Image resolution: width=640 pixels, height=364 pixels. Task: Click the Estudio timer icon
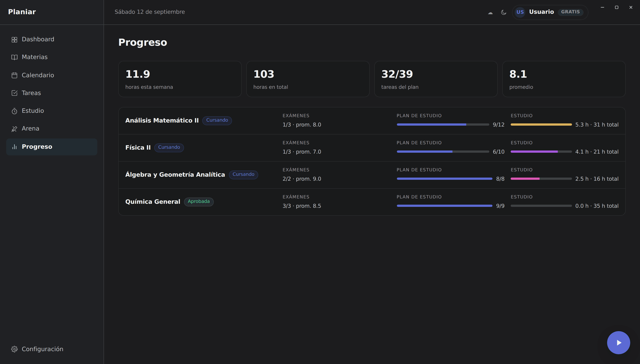point(14,111)
